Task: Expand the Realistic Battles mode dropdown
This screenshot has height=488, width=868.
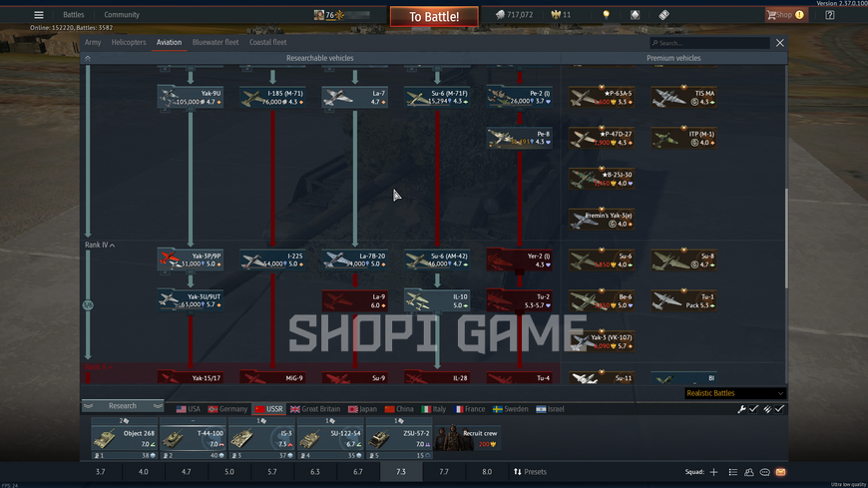Action: (735, 393)
